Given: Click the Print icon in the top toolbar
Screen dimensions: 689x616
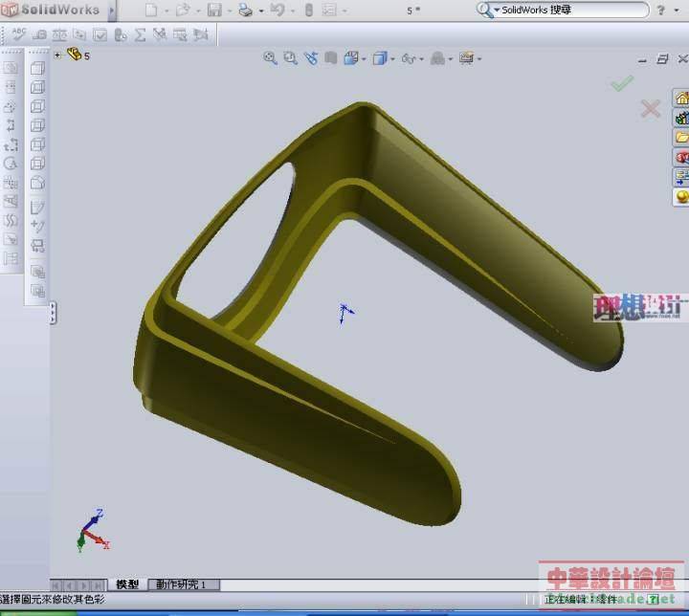Looking at the screenshot, I should (245, 11).
